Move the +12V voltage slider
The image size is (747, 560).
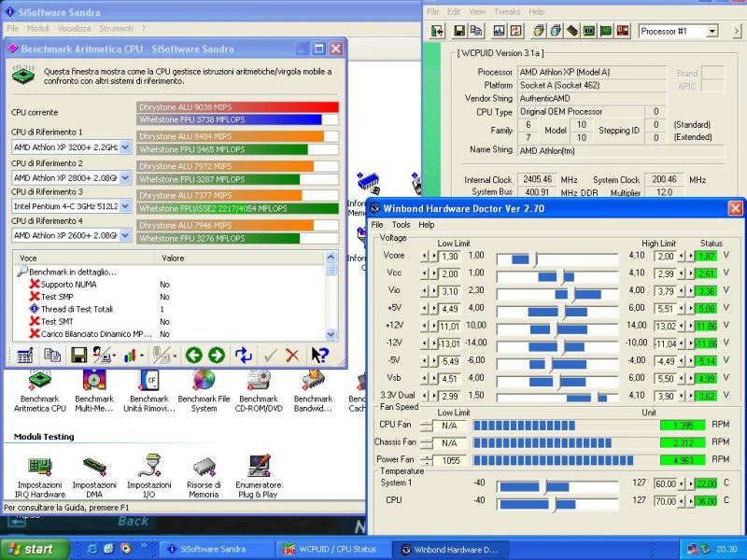tap(556, 329)
